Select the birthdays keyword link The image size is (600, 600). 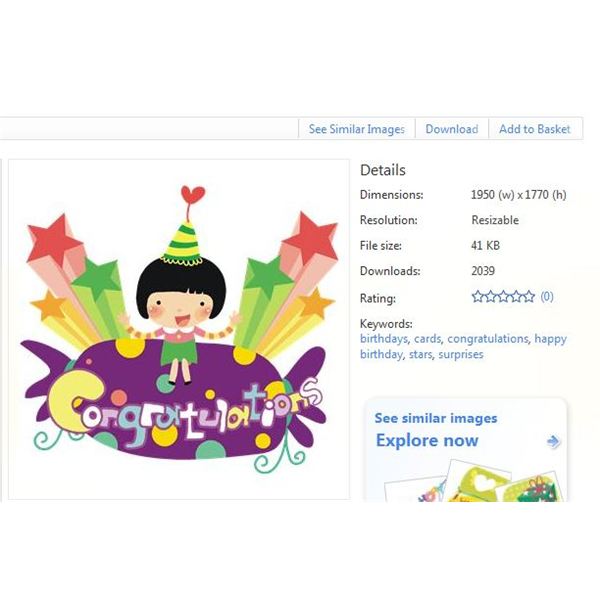click(384, 339)
